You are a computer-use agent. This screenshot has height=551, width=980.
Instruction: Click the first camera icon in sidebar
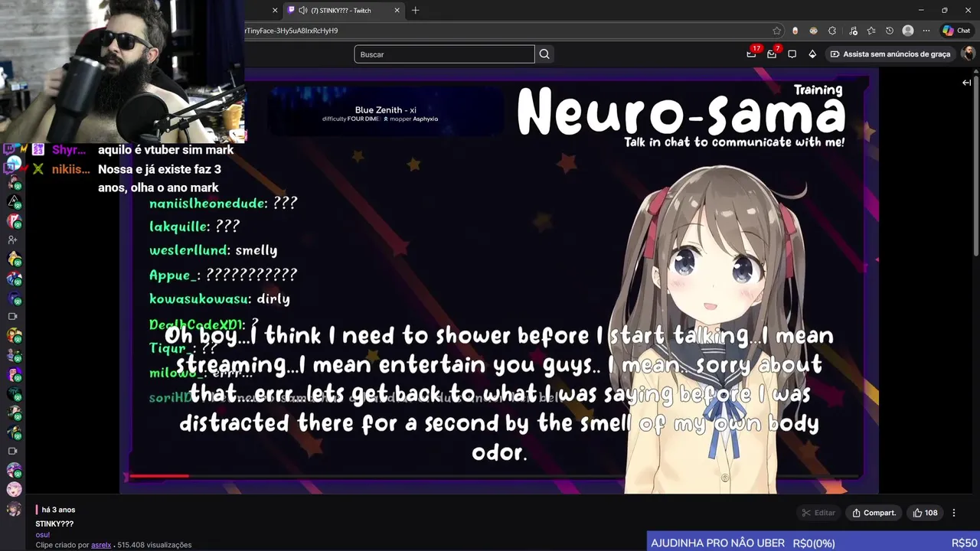pyautogui.click(x=12, y=316)
